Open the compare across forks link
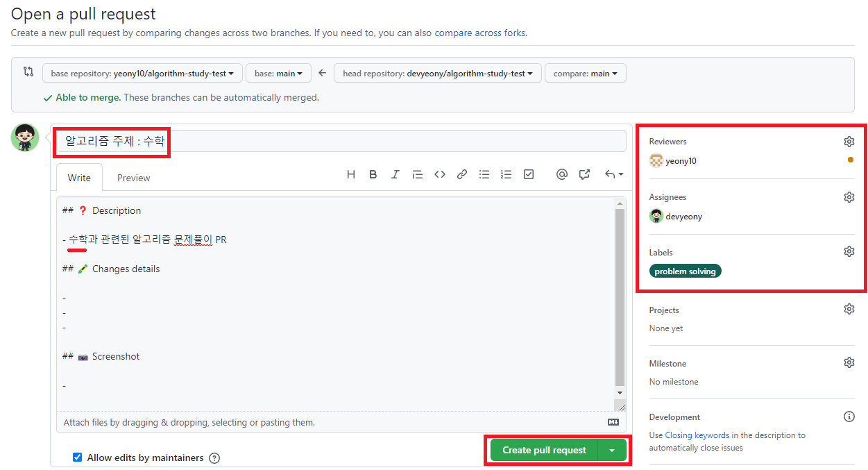The height and width of the screenshot is (470, 868). [x=480, y=33]
